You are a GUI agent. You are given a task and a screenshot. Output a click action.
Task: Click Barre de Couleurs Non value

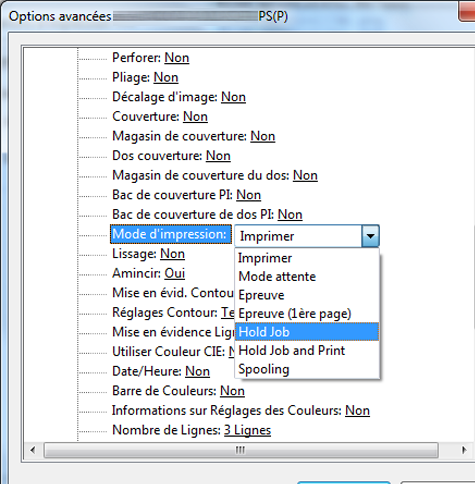coord(232,391)
